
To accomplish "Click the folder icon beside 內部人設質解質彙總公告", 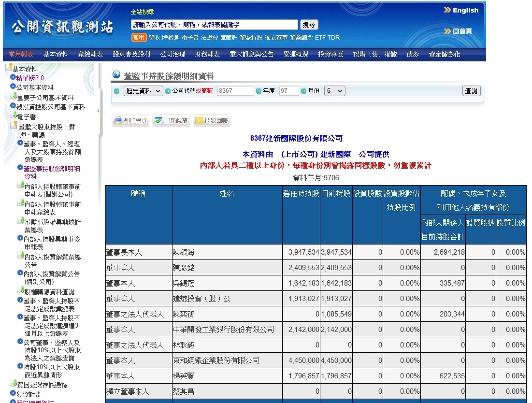I will tap(20, 256).
